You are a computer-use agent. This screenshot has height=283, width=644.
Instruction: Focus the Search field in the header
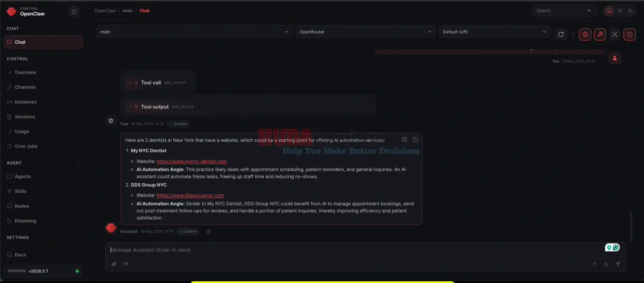click(565, 11)
